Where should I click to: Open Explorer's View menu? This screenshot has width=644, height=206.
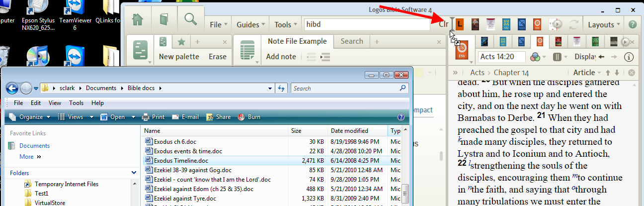pos(55,103)
